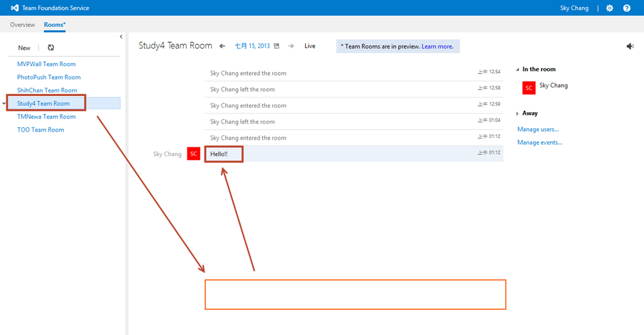
Task: Expand the Away section
Action: click(518, 113)
